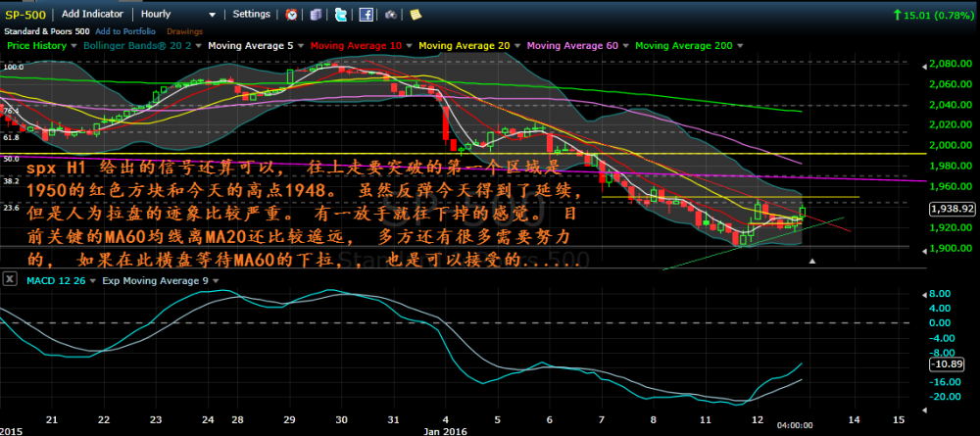Open the Settings menu
The height and width of the screenshot is (436, 980).
(x=252, y=15)
